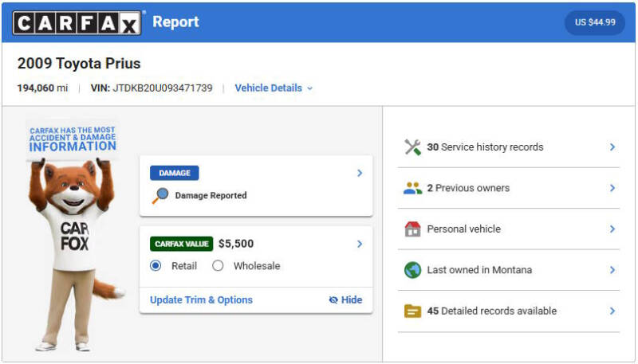Viewport: 638px width, 364px height.
Task: Click the VIN number JTDKB20U093471739
Action: pos(163,88)
